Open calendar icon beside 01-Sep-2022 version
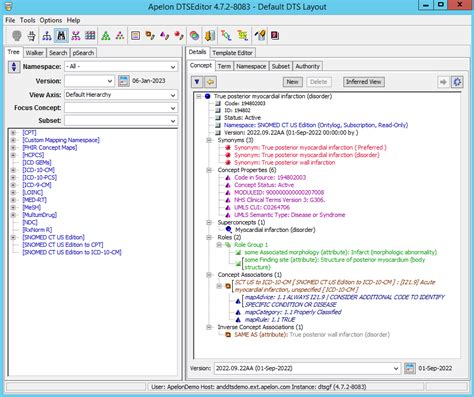The height and width of the screenshot is (397, 474). [410, 368]
